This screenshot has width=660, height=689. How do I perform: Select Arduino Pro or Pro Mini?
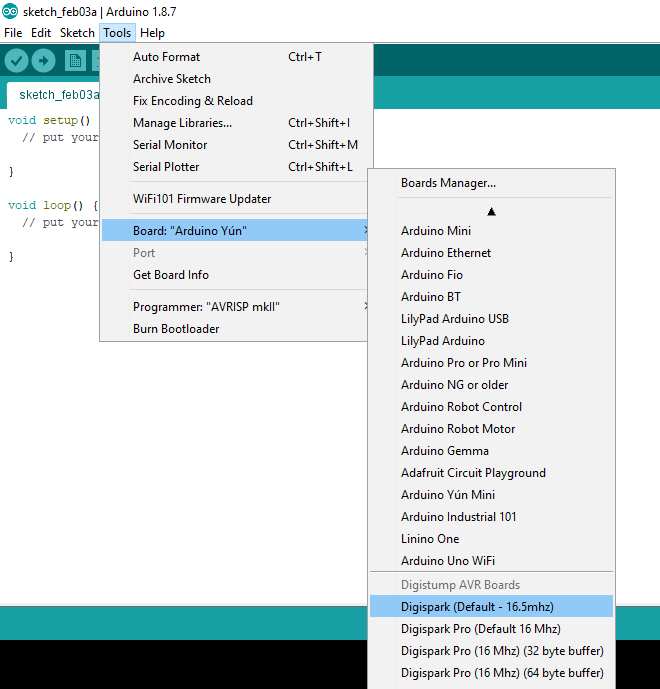point(491,363)
